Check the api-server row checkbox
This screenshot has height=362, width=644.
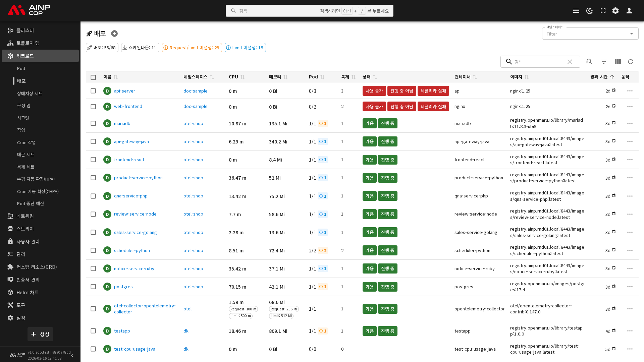93,91
